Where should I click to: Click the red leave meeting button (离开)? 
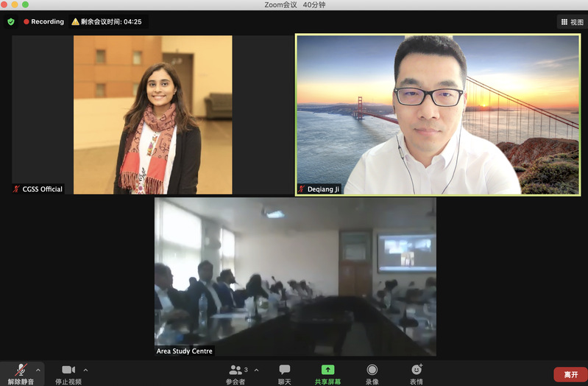point(570,375)
